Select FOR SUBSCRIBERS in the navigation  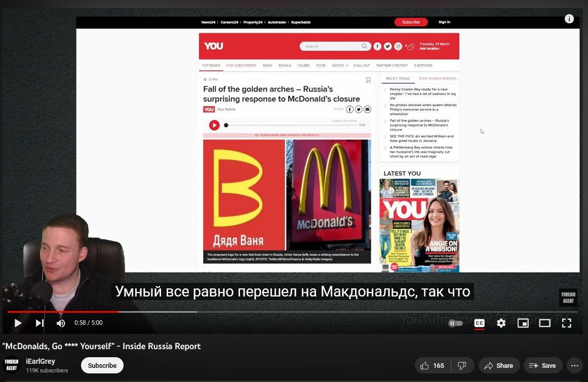click(x=241, y=66)
